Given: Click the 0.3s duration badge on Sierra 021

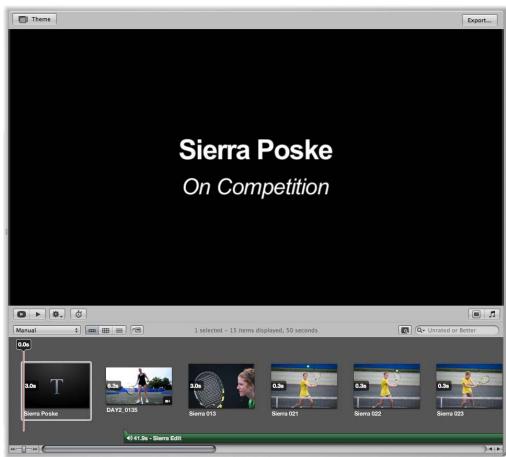Looking at the screenshot, I should click(x=278, y=386).
